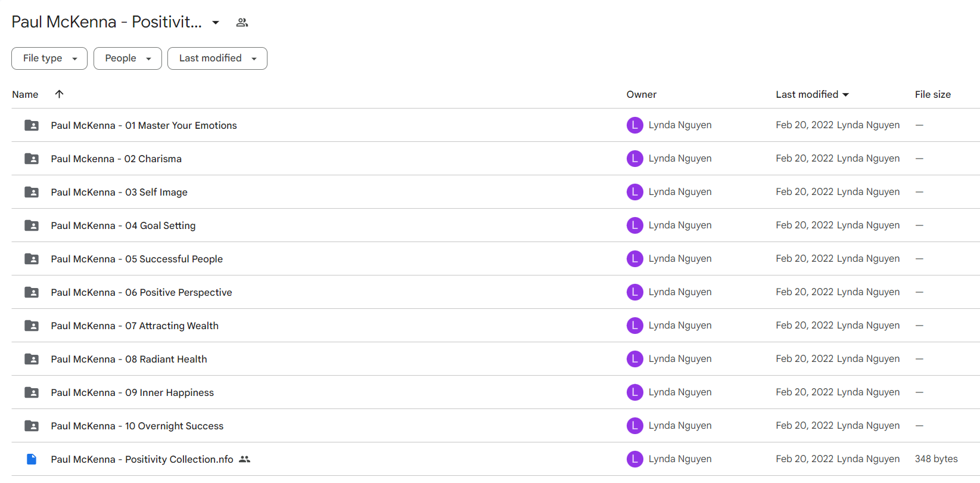Click owner avatar in 10 Overnight Success row

(x=635, y=426)
